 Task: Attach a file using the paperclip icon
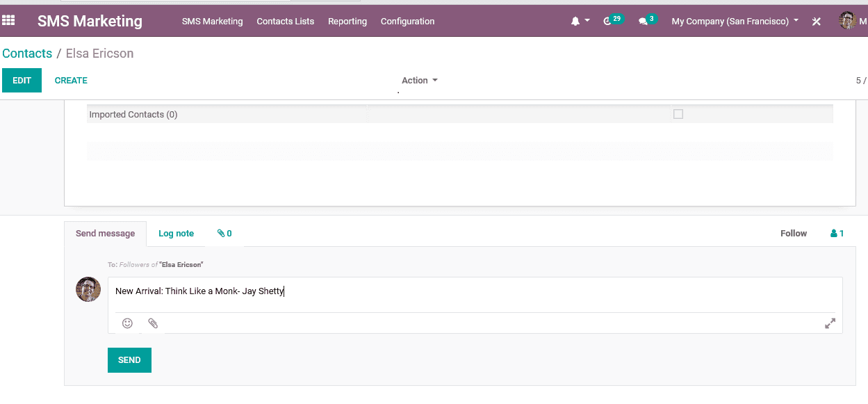coord(153,323)
